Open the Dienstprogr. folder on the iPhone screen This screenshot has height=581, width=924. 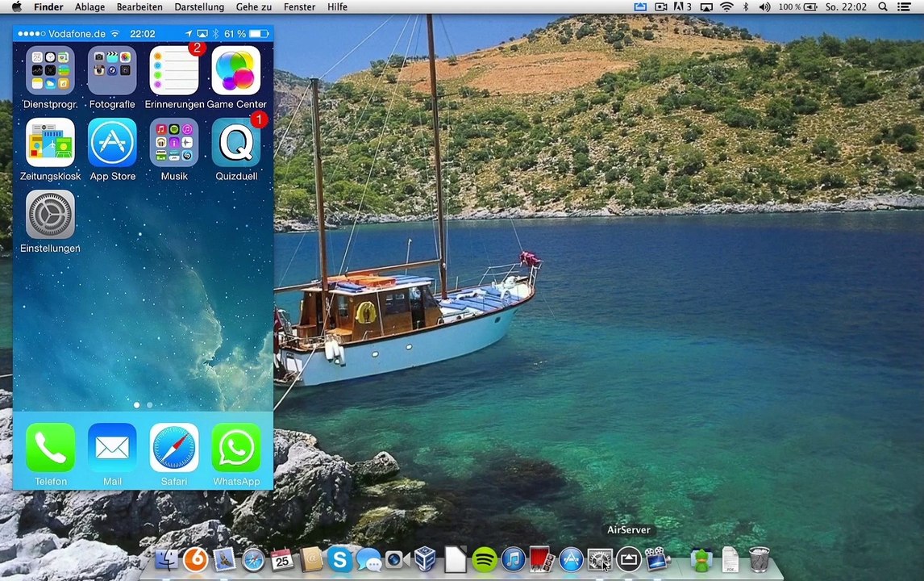50,70
